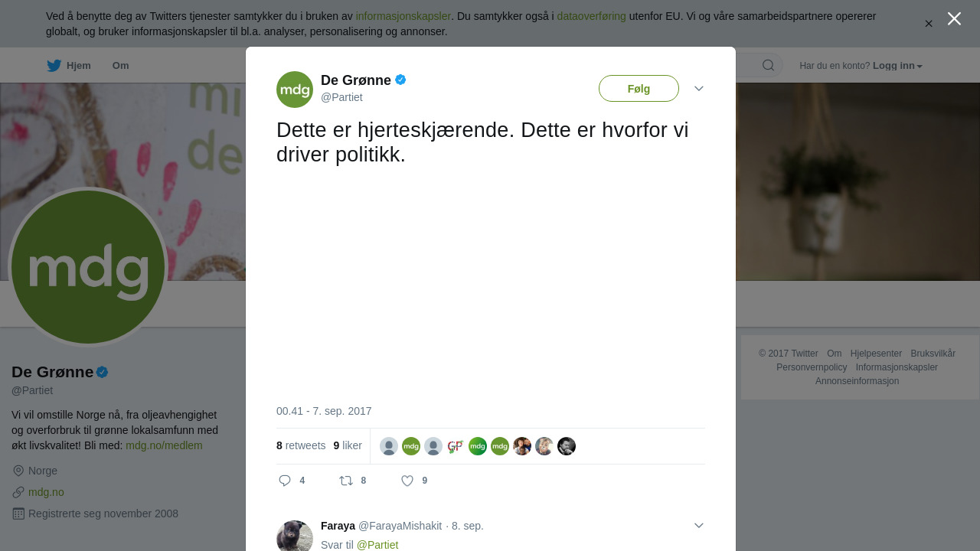Click the Følg button
This screenshot has height=551, width=980.
pyautogui.click(x=639, y=89)
